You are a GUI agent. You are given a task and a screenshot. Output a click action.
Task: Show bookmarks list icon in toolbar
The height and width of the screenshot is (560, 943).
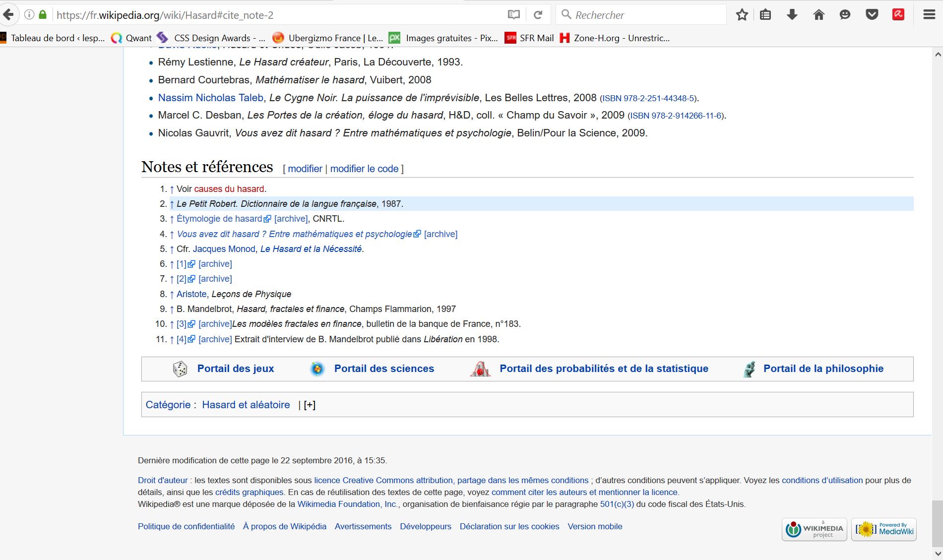click(x=765, y=15)
